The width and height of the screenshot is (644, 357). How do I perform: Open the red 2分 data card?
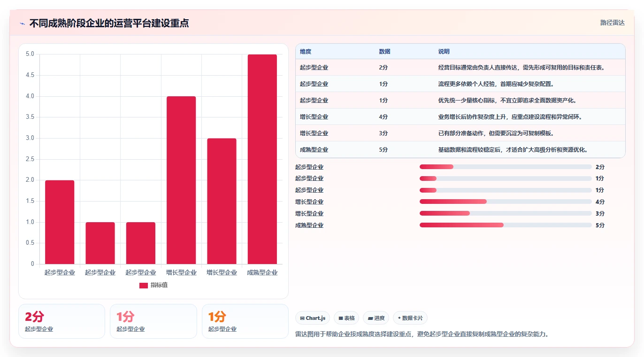61,321
